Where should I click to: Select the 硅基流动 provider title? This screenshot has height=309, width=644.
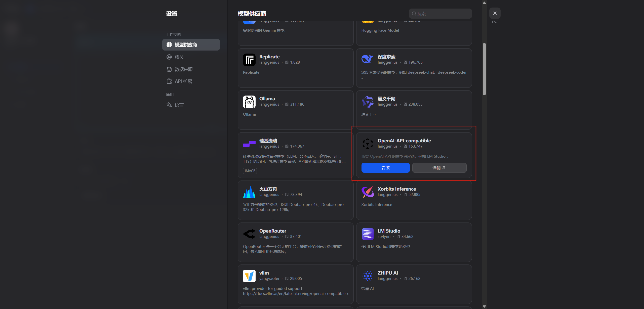[x=268, y=141]
